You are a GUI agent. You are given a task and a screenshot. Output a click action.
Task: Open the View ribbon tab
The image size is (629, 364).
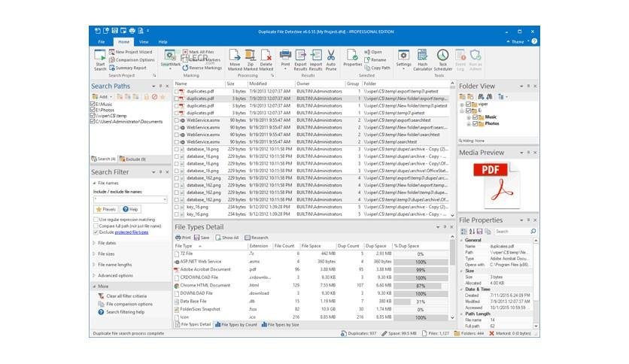[x=144, y=41]
